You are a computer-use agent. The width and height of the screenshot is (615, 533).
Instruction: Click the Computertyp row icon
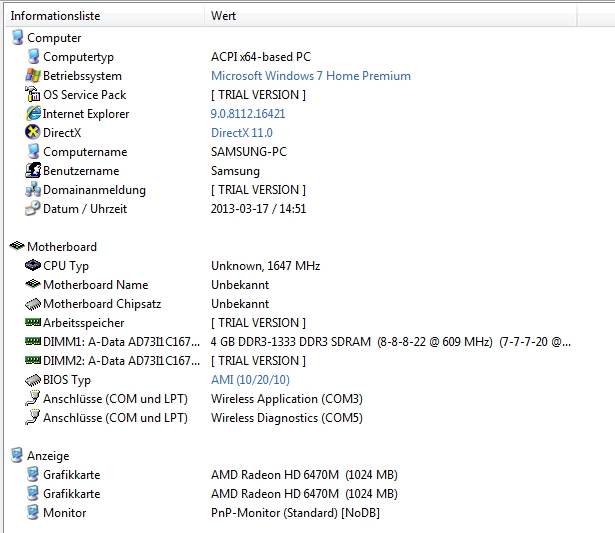coord(33,56)
